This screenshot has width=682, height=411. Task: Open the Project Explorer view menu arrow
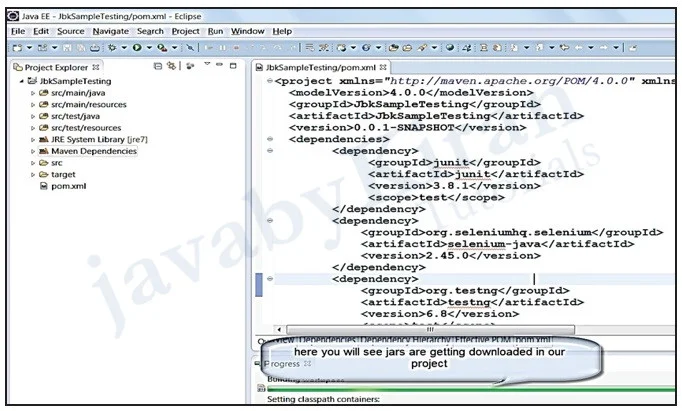(x=207, y=65)
